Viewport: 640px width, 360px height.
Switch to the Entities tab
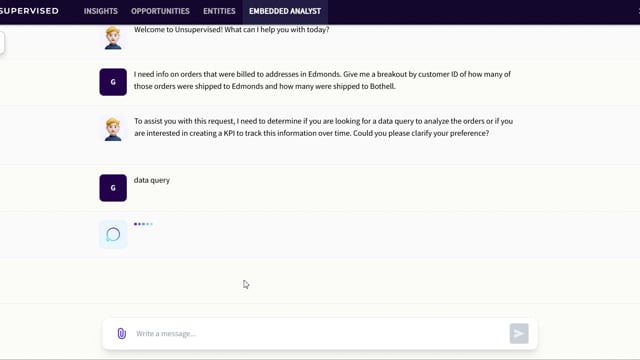[x=219, y=11]
